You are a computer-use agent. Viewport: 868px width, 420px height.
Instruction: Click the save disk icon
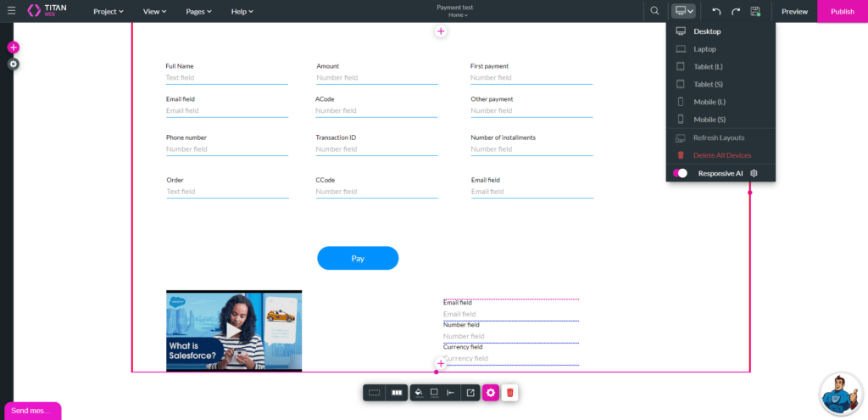tap(755, 11)
